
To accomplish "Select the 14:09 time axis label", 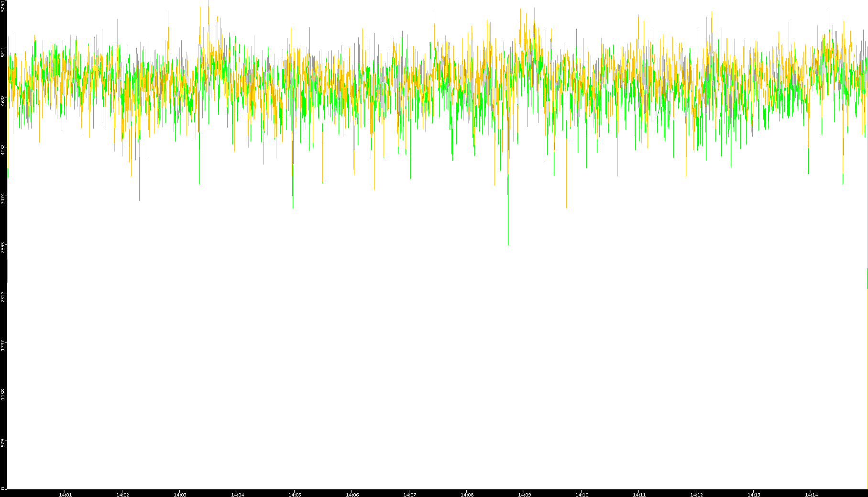I will point(524,495).
